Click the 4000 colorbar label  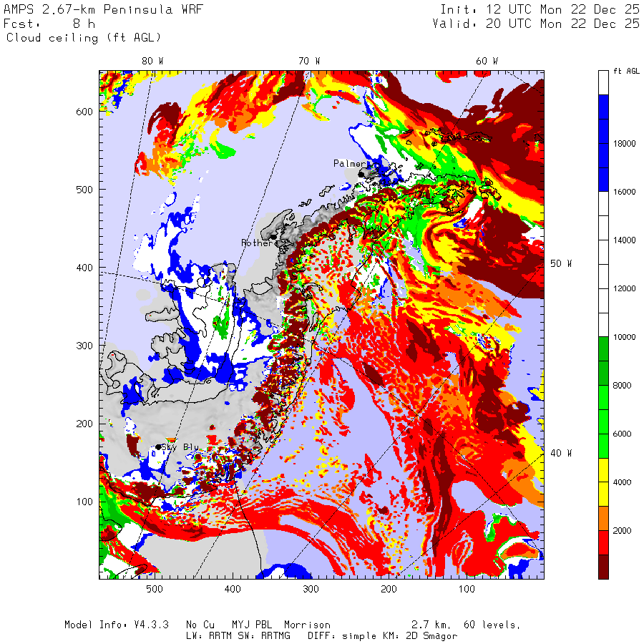point(622,482)
